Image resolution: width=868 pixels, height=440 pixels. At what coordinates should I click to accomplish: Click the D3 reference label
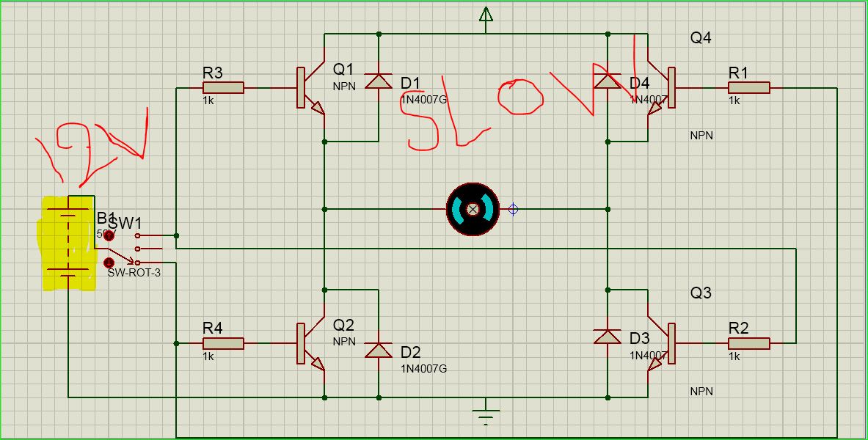[639, 338]
